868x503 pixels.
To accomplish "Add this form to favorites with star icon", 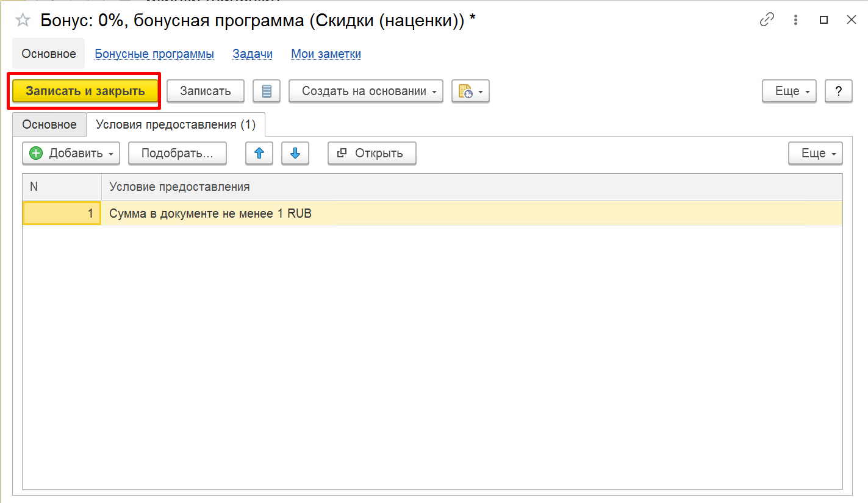I will pyautogui.click(x=23, y=20).
